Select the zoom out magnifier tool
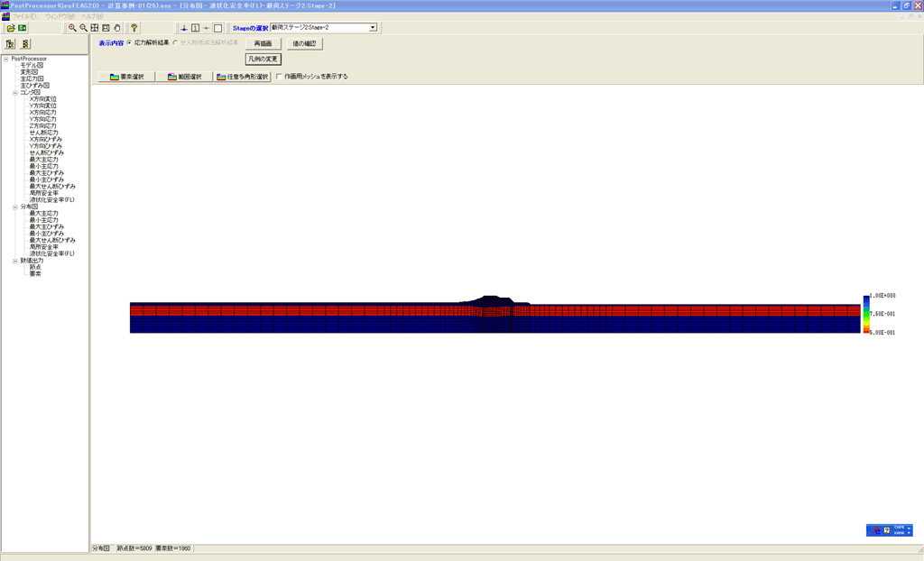The width and height of the screenshot is (924, 561). tap(83, 28)
